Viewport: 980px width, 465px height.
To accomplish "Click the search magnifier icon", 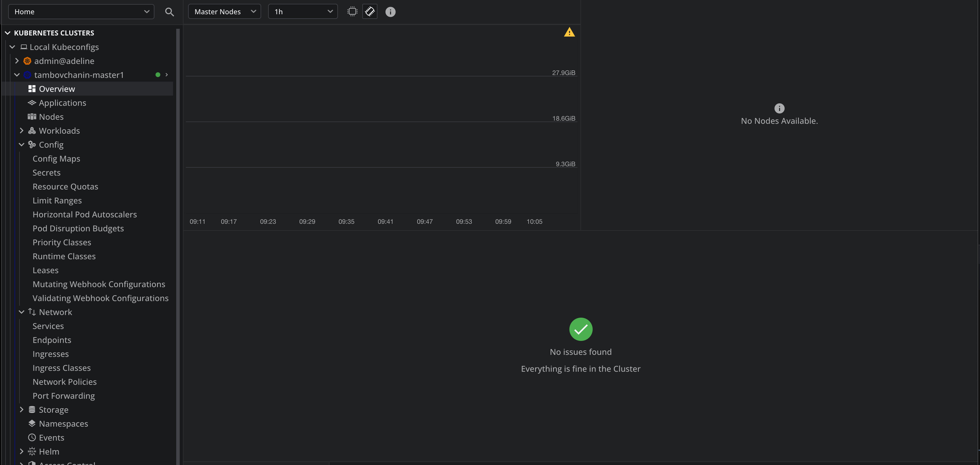I will (169, 12).
